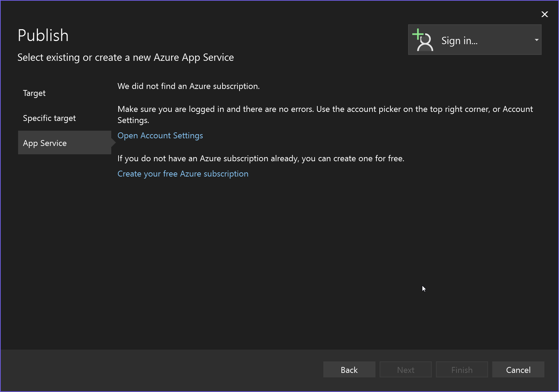
Task: Click the green plus on the account icon
Action: pyautogui.click(x=418, y=34)
